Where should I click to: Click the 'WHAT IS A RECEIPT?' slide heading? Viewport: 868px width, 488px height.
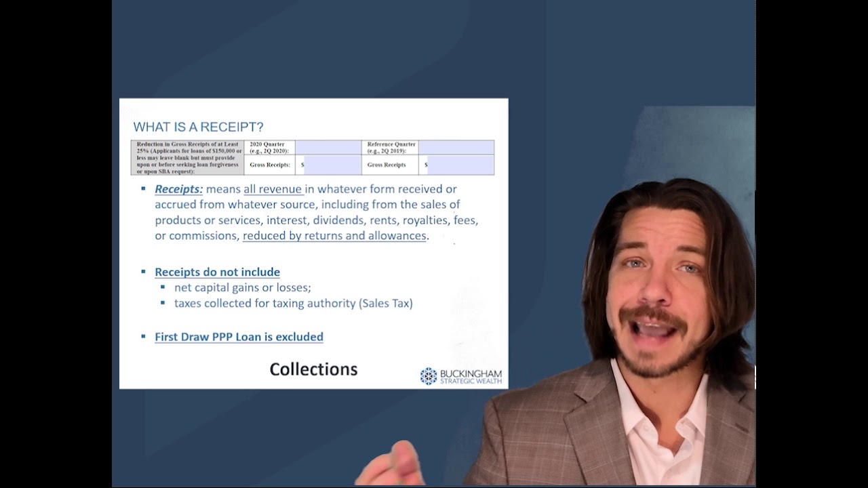[198, 127]
